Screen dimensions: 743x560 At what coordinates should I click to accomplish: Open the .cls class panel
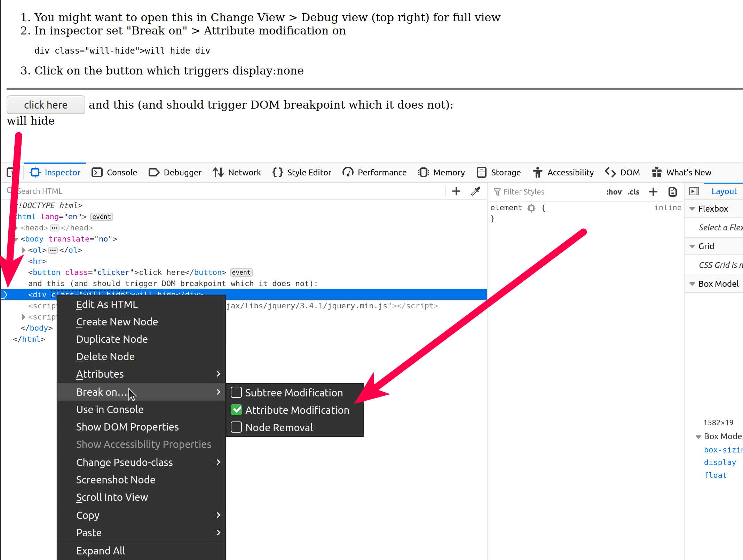click(x=633, y=192)
